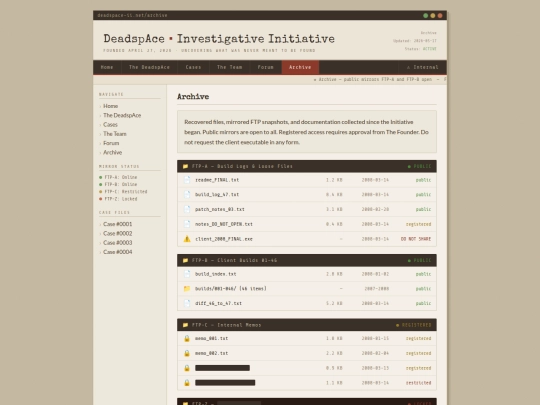The height and width of the screenshot is (405, 540).
Task: Open Case #0001 in Case Files
Action: click(x=118, y=224)
